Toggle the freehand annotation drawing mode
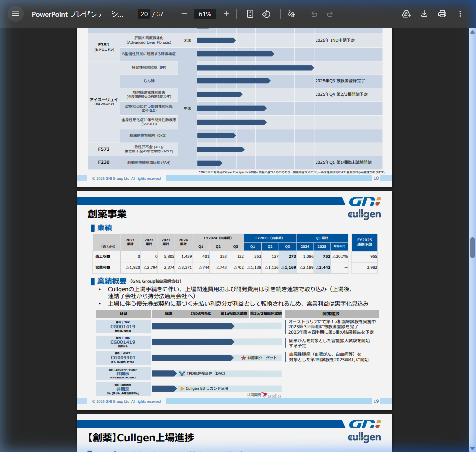Image resolution: width=476 pixels, height=452 pixels. [x=292, y=14]
